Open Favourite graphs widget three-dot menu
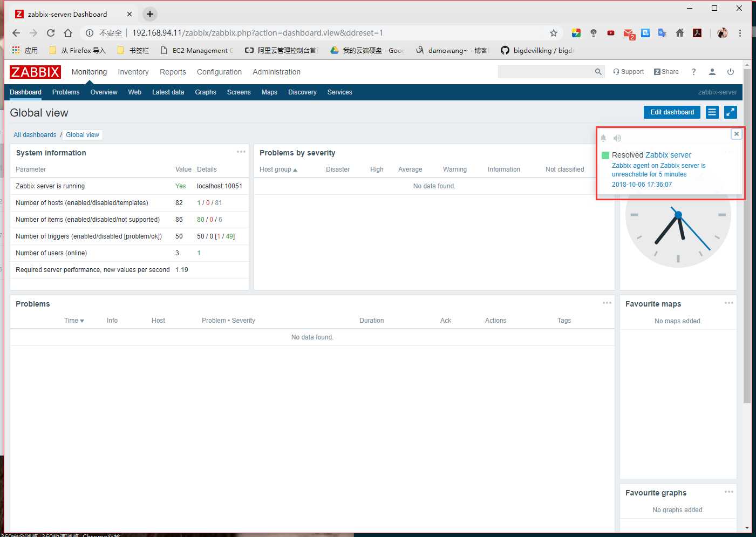This screenshot has height=537, width=756. click(729, 492)
